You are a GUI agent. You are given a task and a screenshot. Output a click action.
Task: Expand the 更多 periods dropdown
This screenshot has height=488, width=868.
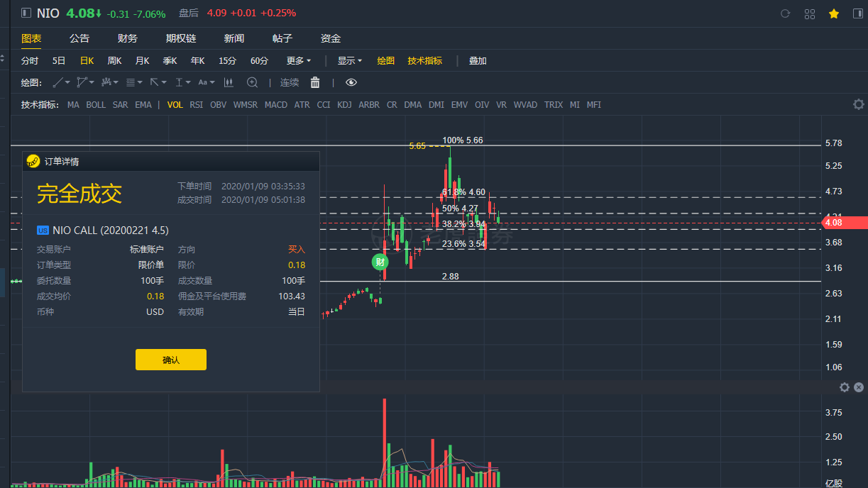pos(299,61)
